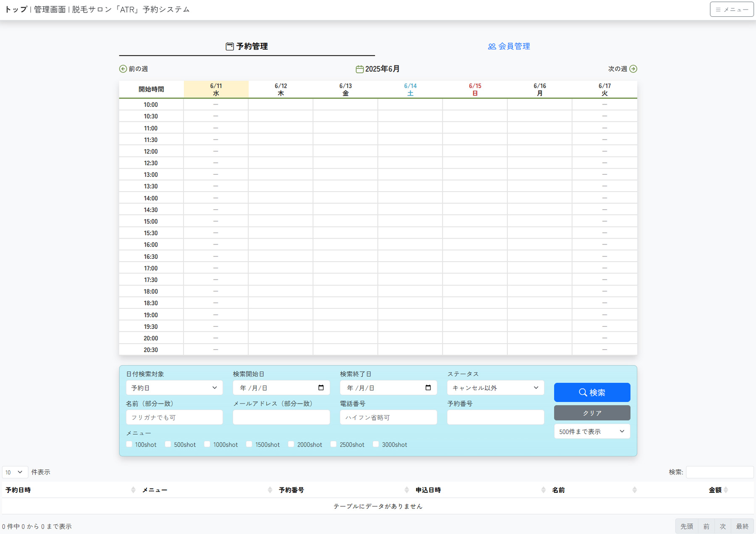Focus the 検索開始日 date field
This screenshot has height=534, width=756.
pos(281,388)
